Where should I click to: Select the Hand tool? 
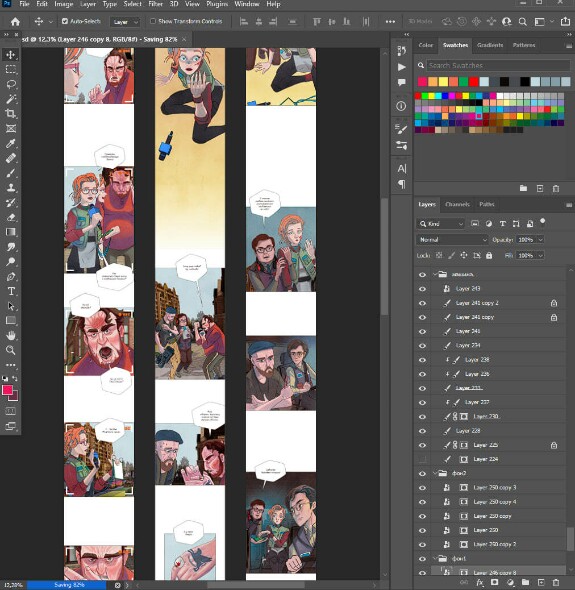11,335
